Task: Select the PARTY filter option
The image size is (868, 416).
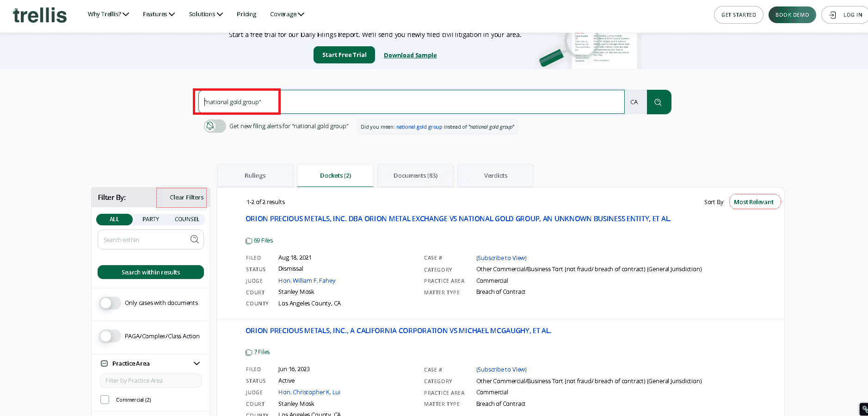Action: tap(151, 219)
